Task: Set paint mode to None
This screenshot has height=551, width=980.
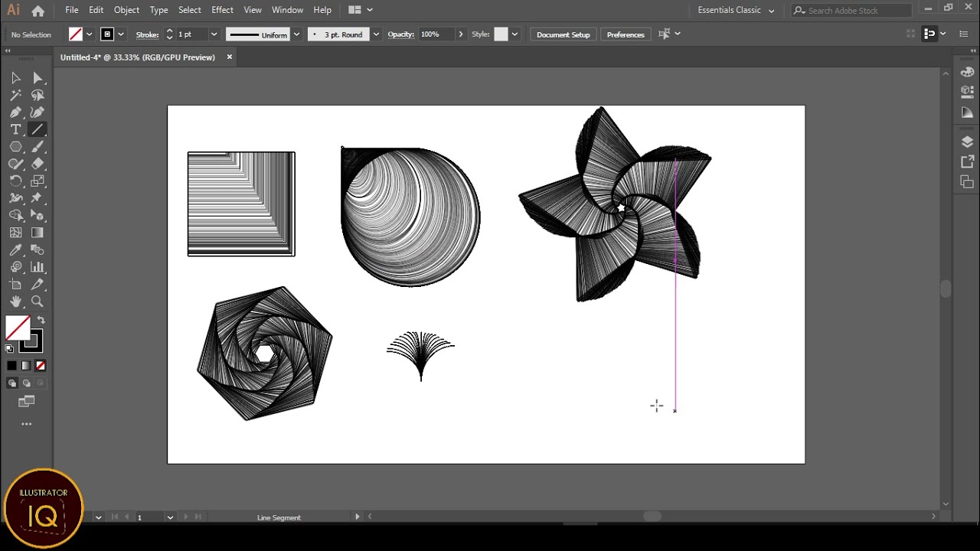Action: coord(41,366)
